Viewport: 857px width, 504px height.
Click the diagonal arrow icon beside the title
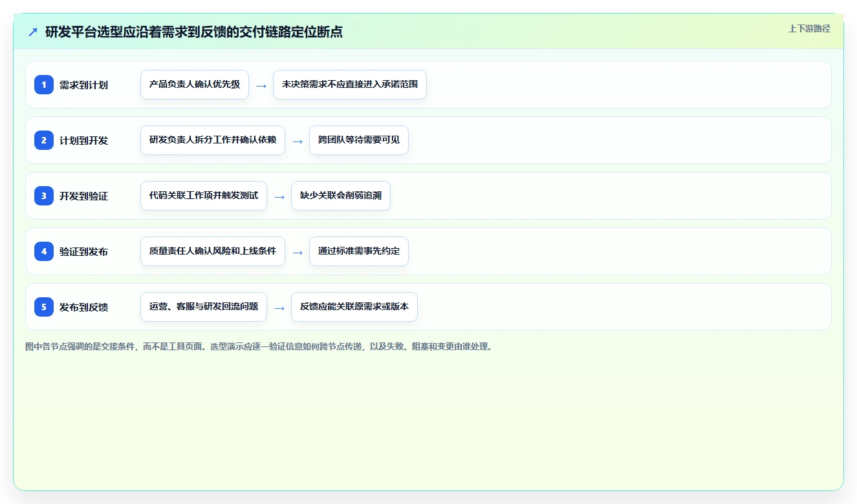(33, 32)
